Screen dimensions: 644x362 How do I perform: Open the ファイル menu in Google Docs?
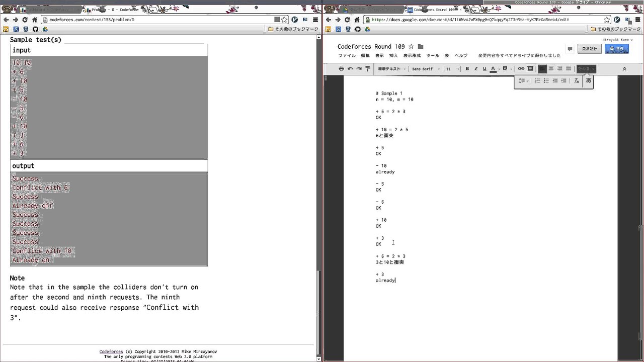click(347, 56)
